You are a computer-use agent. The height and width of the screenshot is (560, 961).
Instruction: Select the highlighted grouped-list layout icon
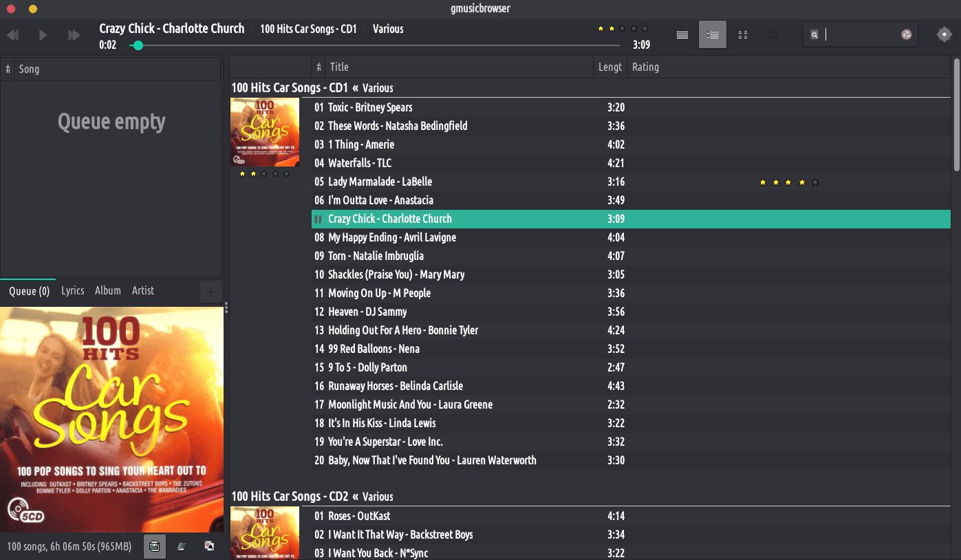pyautogui.click(x=713, y=35)
